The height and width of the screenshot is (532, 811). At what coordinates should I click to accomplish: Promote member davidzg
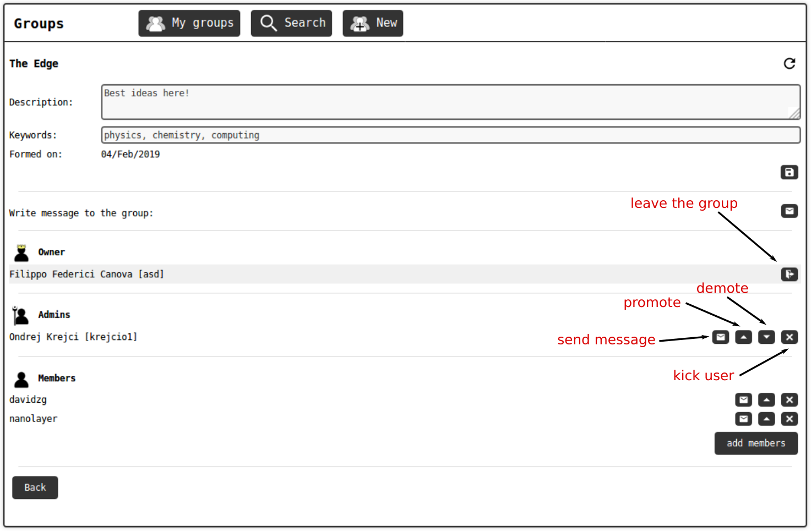tap(766, 400)
